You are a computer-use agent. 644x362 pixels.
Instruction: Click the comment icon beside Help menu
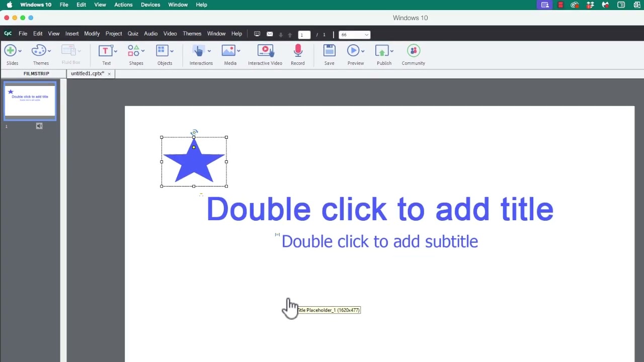[257, 34]
